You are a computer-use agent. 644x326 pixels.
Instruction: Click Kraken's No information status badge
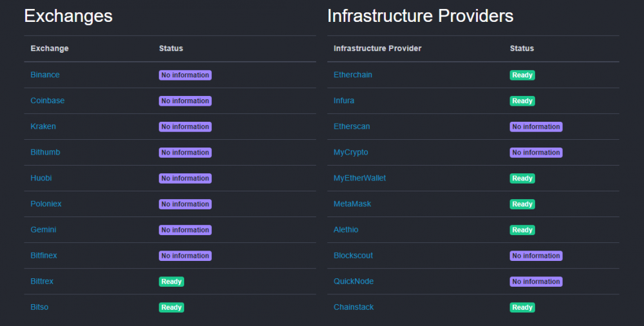coord(185,127)
